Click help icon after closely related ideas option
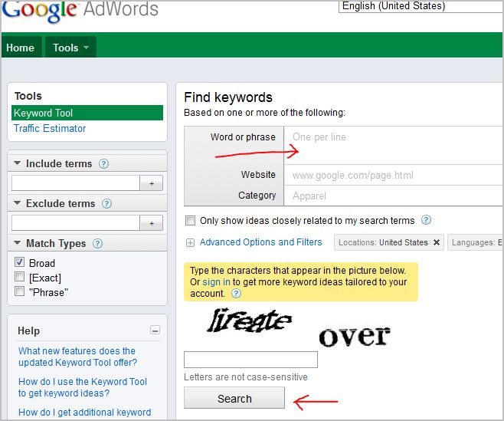The width and height of the screenshot is (504, 421). click(x=426, y=220)
